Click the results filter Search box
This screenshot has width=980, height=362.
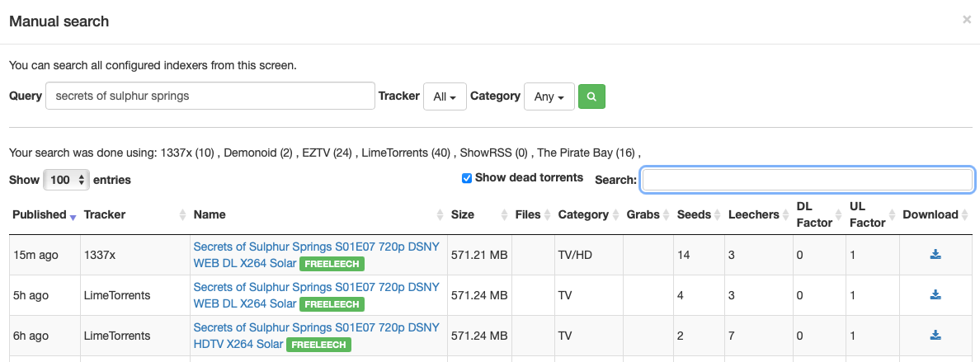tap(808, 180)
